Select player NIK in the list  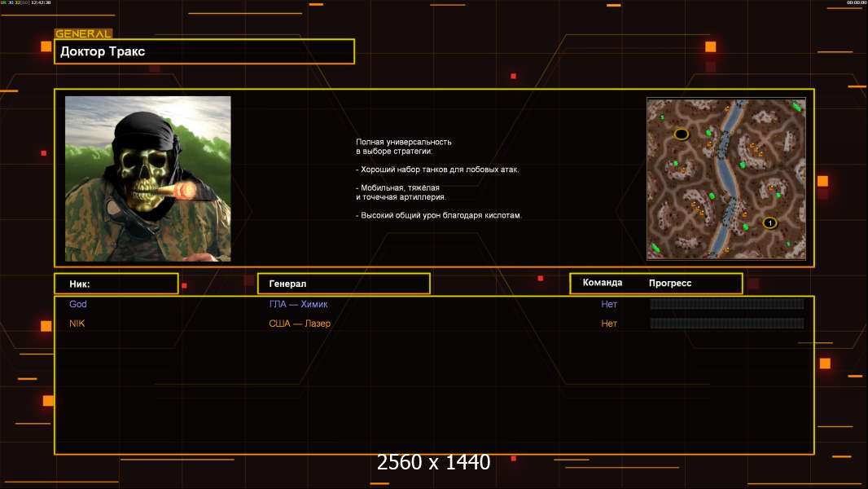coord(77,324)
